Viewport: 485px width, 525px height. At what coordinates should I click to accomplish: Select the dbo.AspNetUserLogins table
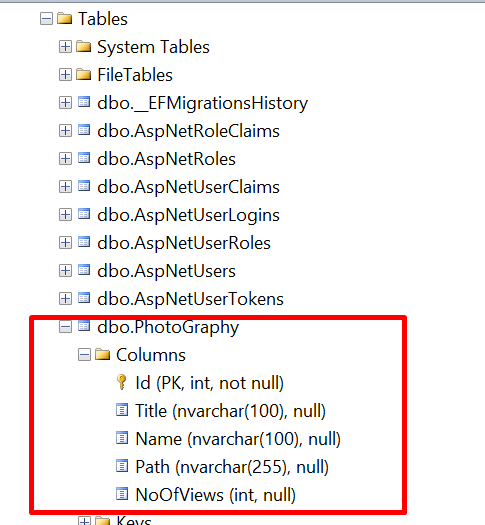(x=188, y=215)
